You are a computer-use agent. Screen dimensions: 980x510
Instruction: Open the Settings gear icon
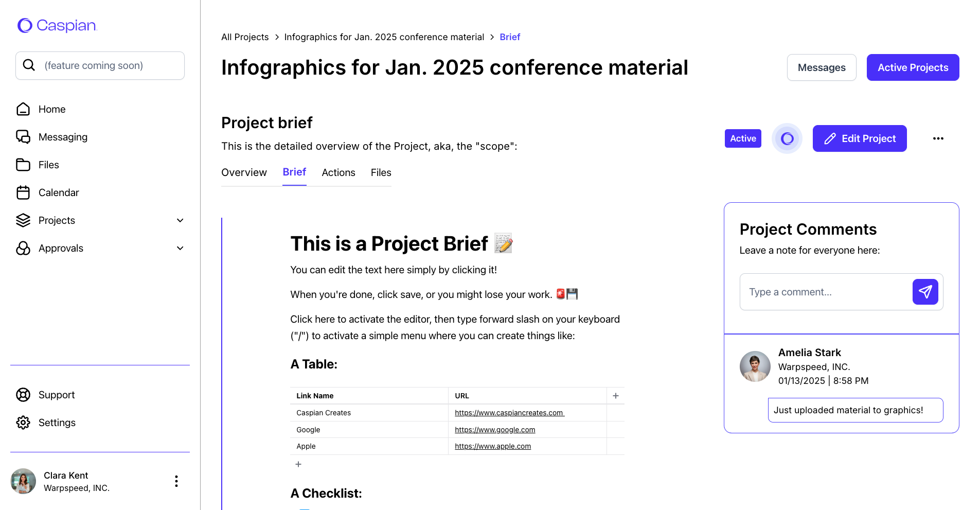click(x=23, y=423)
